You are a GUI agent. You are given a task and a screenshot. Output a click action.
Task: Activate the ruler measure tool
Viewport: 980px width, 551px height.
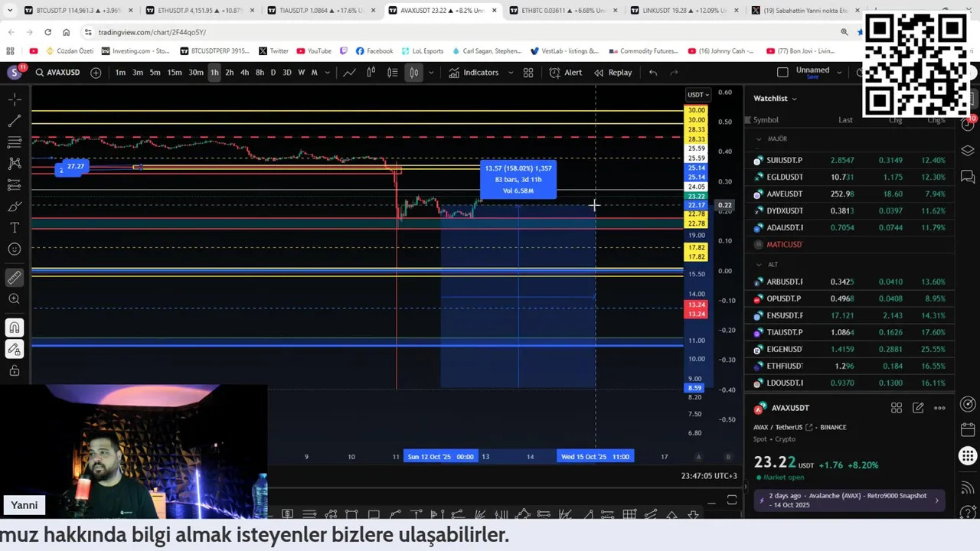pyautogui.click(x=14, y=278)
